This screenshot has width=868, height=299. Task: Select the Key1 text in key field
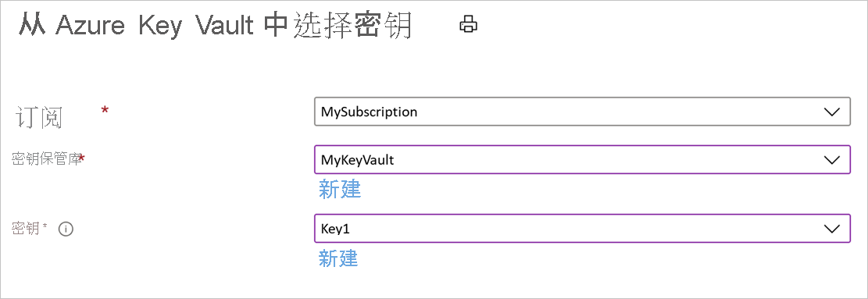coord(335,229)
